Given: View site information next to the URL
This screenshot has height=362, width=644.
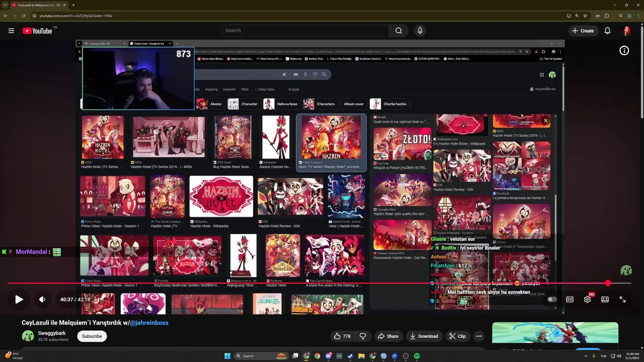Looking at the screenshot, I should pyautogui.click(x=34, y=16).
